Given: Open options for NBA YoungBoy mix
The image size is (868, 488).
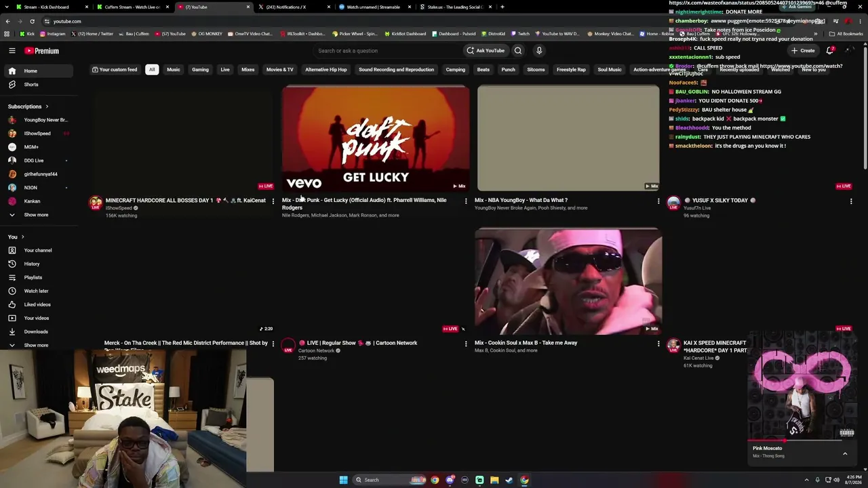Looking at the screenshot, I should pos(658,201).
